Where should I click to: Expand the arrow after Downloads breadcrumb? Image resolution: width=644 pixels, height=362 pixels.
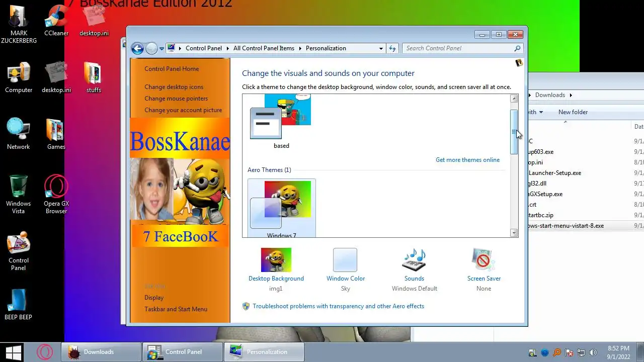571,95
